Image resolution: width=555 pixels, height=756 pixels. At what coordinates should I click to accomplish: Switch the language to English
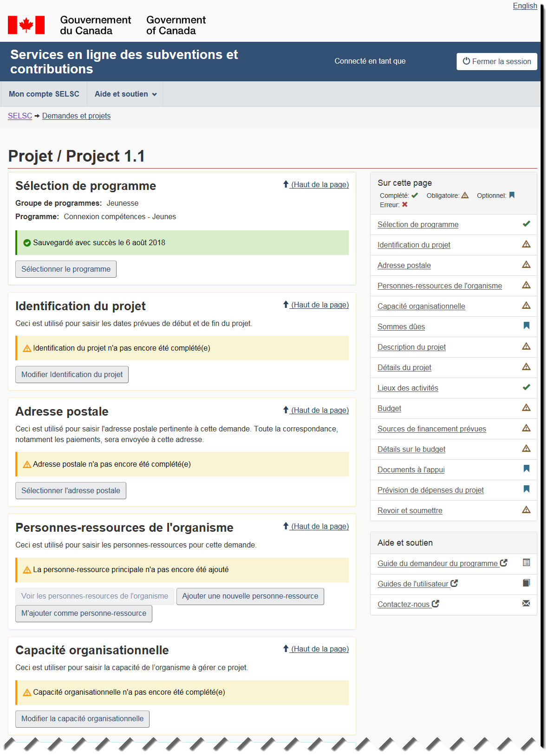(525, 6)
